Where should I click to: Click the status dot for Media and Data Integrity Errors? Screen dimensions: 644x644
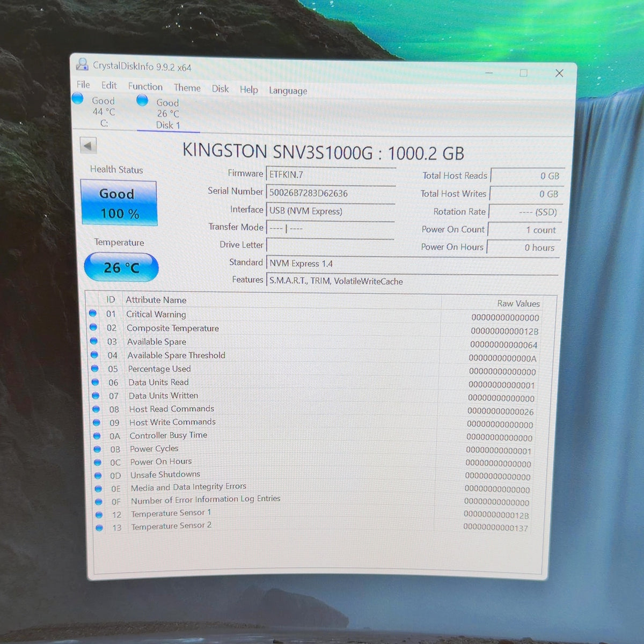point(98,488)
